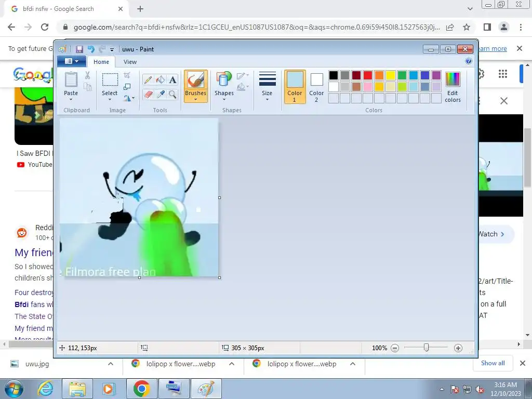Click the Paste clipboard icon
The width and height of the screenshot is (532, 399).
point(71,79)
